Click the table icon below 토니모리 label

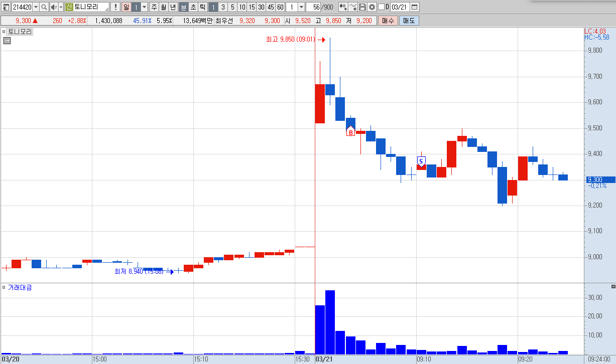point(7,41)
